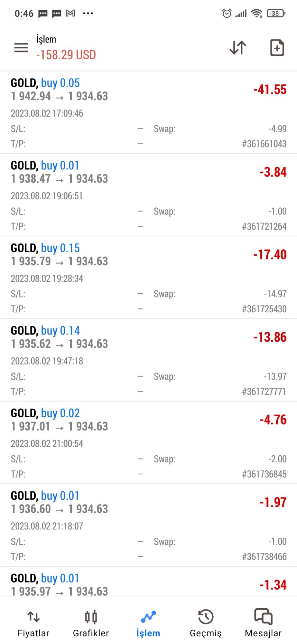Tap the İşlem header title
The width and height of the screenshot is (297, 644).
tap(46, 39)
